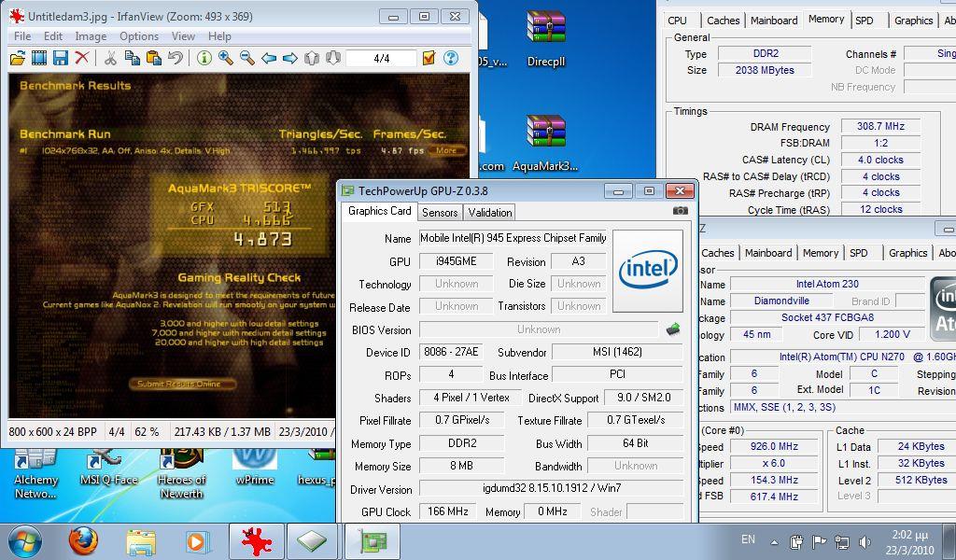Open MSI Q-Face desktop shortcut

[x=108, y=469]
